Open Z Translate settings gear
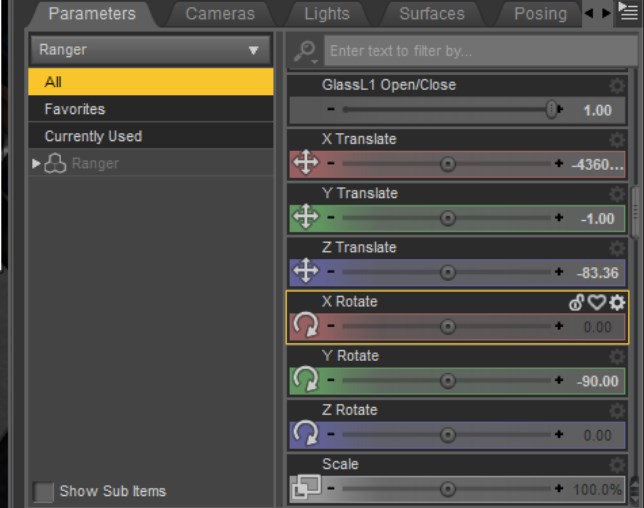Screen dimensions: 644x508 [x=616, y=248]
